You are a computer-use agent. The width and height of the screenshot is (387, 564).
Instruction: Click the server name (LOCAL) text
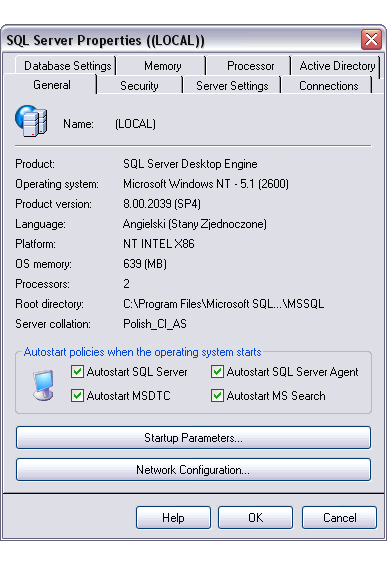point(135,124)
